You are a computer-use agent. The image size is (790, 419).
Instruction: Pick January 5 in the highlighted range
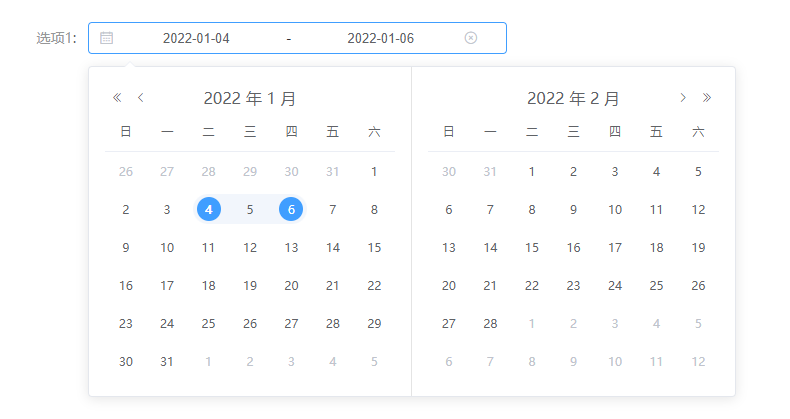(x=250, y=209)
